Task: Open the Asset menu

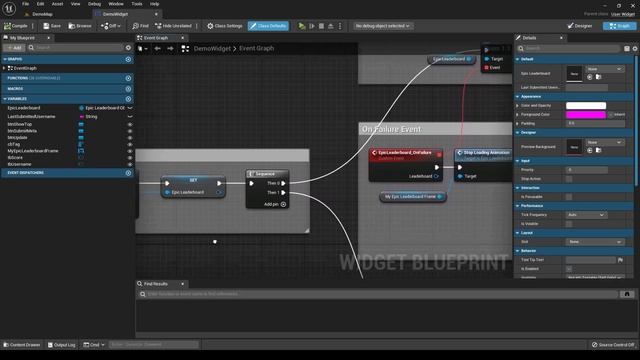Action: click(57, 4)
